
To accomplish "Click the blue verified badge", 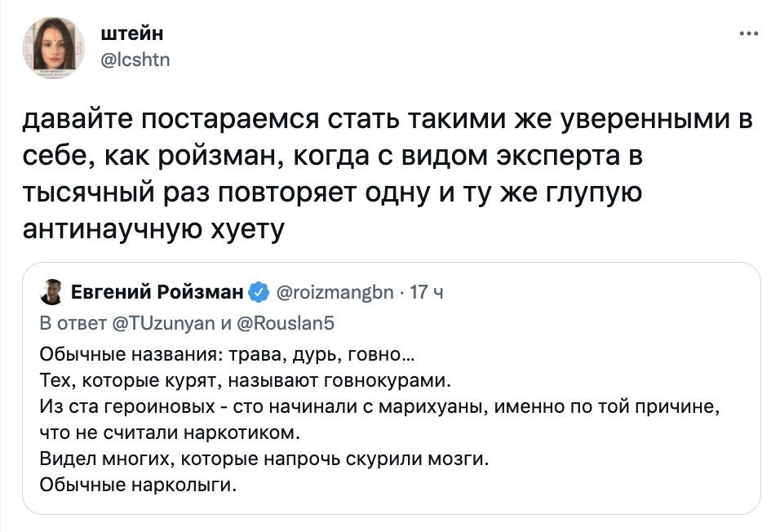I will coord(257,291).
